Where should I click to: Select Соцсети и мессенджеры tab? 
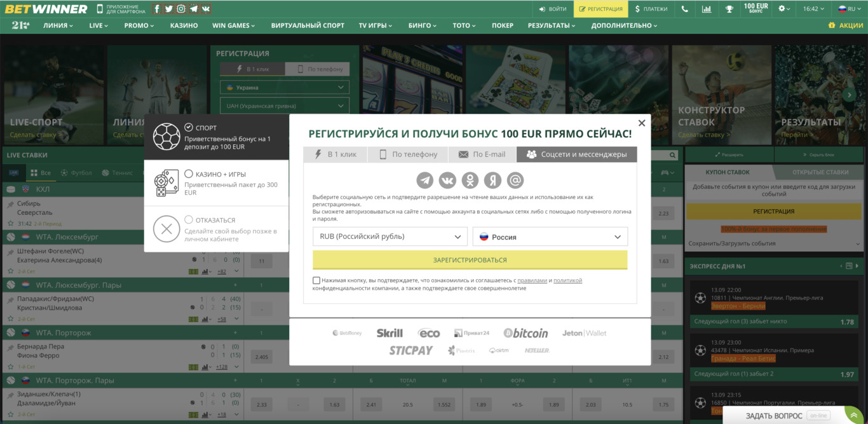[577, 154]
